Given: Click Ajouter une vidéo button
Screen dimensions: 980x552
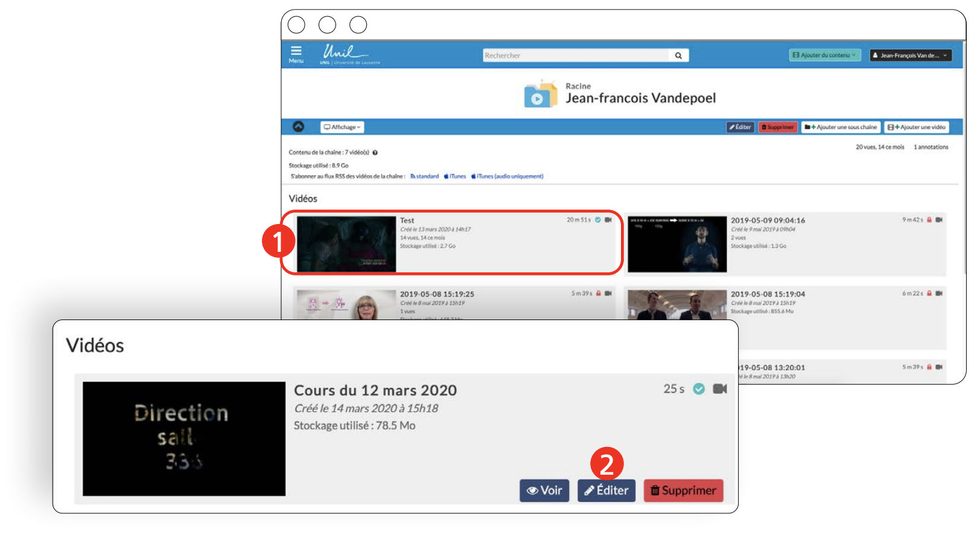Looking at the screenshot, I should pyautogui.click(x=916, y=127).
